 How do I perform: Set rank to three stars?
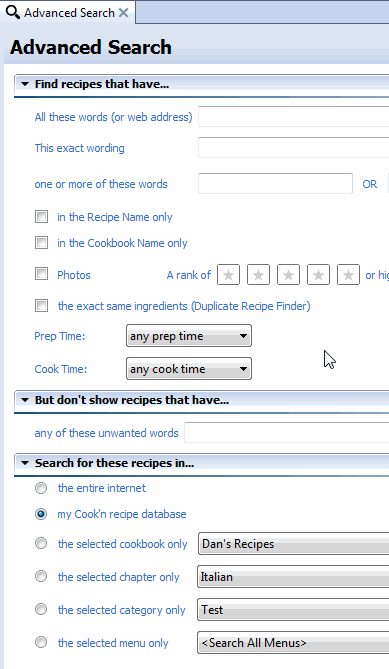(x=288, y=275)
